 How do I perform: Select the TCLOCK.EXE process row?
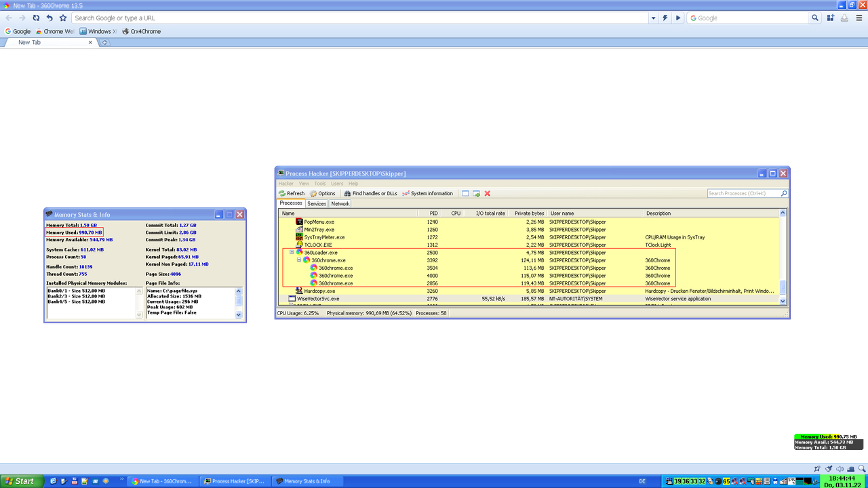(x=529, y=245)
